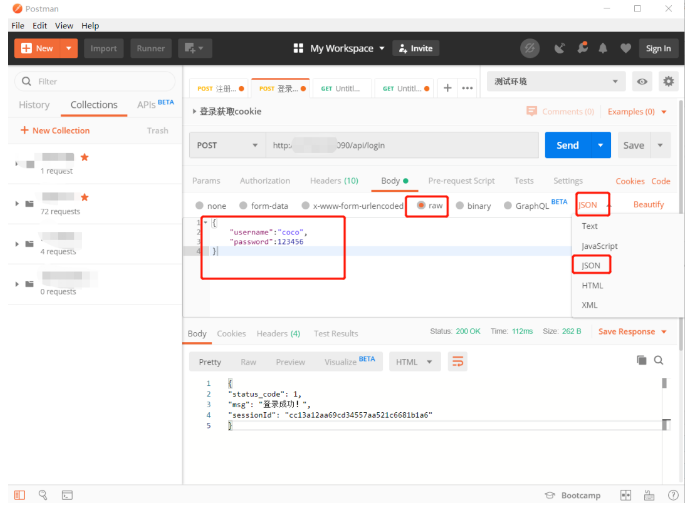The height and width of the screenshot is (511, 692).
Task: Open the Pre-request Script tab
Action: (x=461, y=180)
